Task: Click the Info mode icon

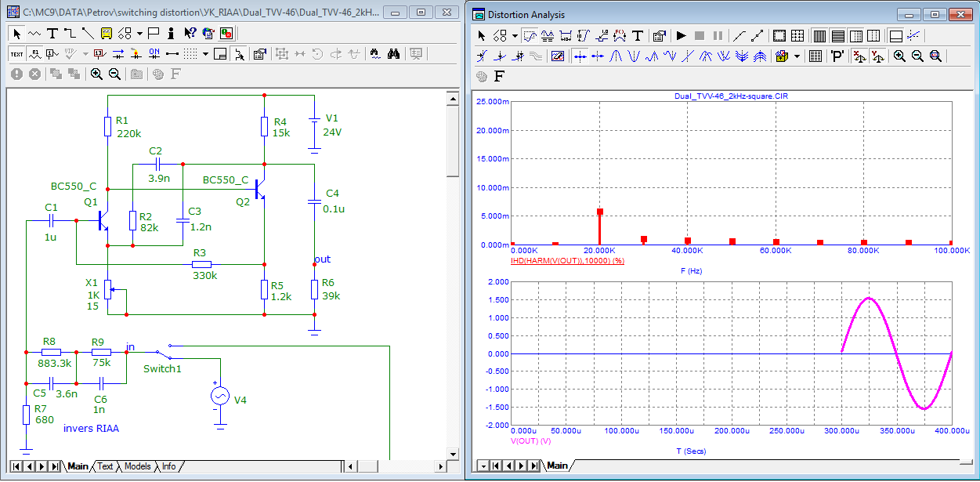Action: [x=172, y=34]
